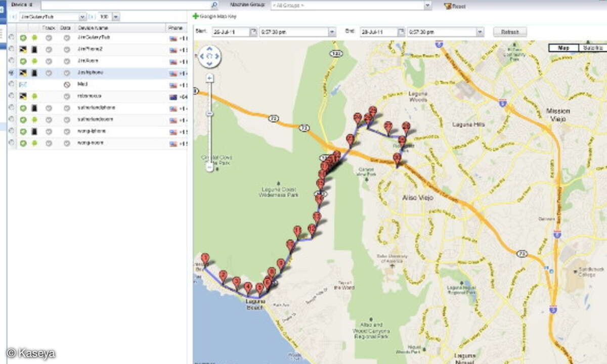Open the Start date calendar picker
This screenshot has height=364, width=607.
(253, 32)
